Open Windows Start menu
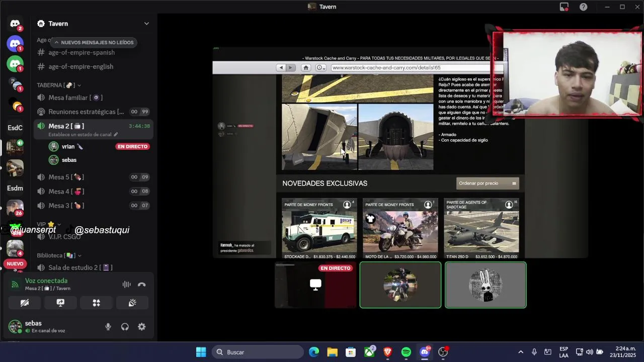Image resolution: width=644 pixels, height=362 pixels. click(x=201, y=352)
